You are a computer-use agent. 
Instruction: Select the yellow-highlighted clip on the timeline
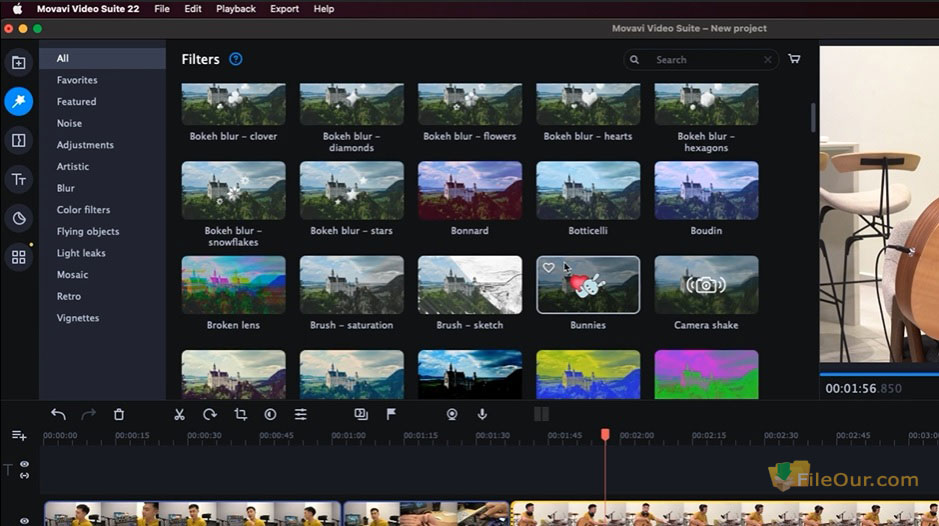(725, 514)
